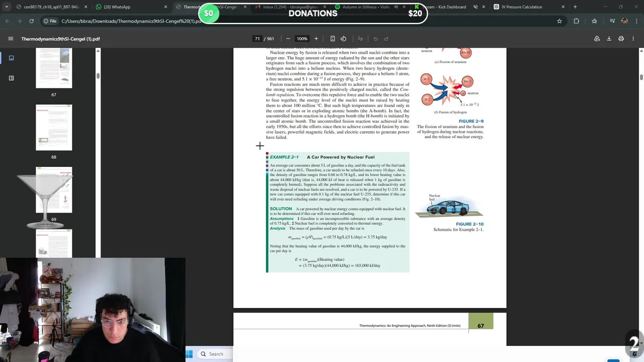This screenshot has height=362, width=644.
Task: Undo last PDF annotation
Action: click(375, 39)
